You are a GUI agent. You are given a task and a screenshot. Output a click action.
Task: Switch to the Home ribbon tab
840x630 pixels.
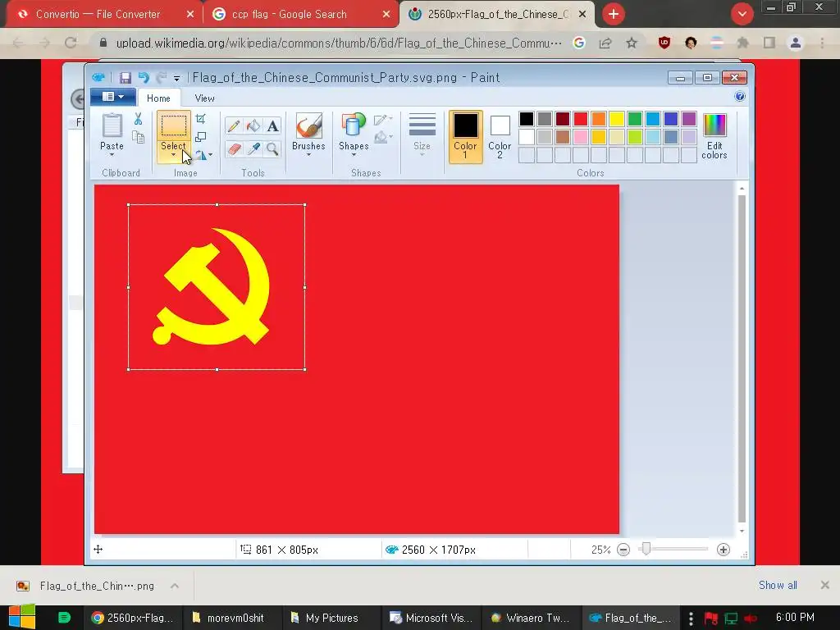158,98
